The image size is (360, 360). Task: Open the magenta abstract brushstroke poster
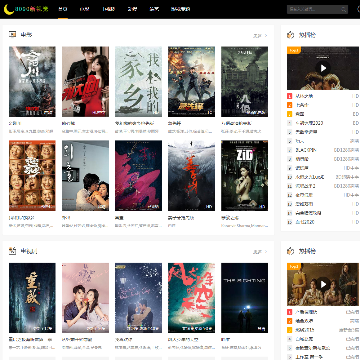click(138, 175)
